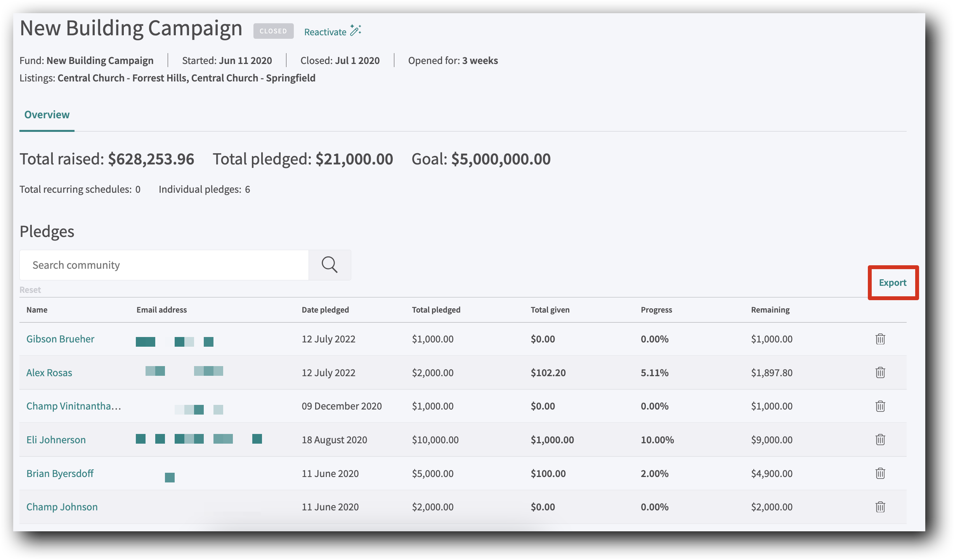
Task: Open Brian Byersdoff's profile link
Action: coord(60,474)
